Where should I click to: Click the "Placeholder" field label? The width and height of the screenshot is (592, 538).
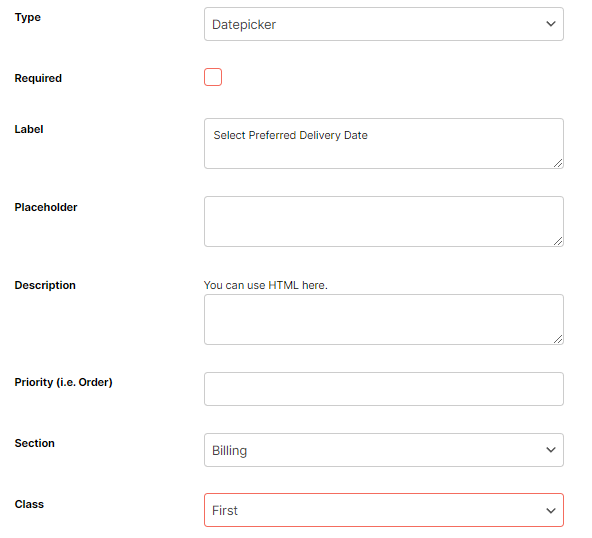46,207
